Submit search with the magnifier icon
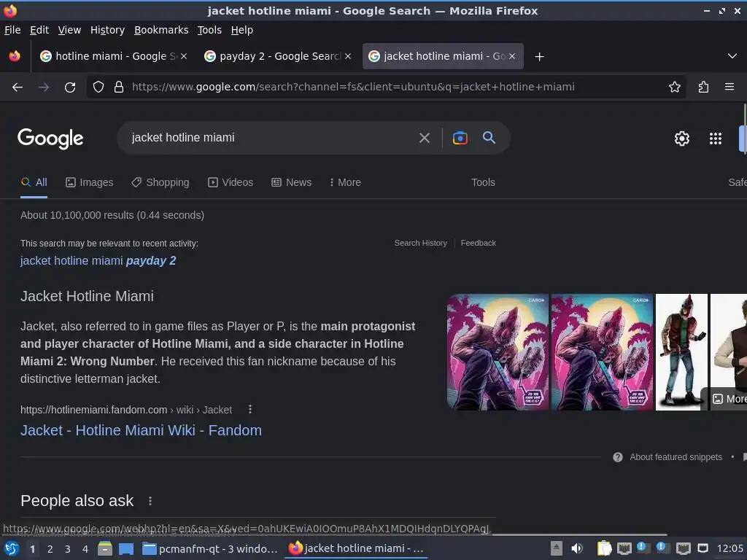This screenshot has height=560, width=747. [x=489, y=138]
